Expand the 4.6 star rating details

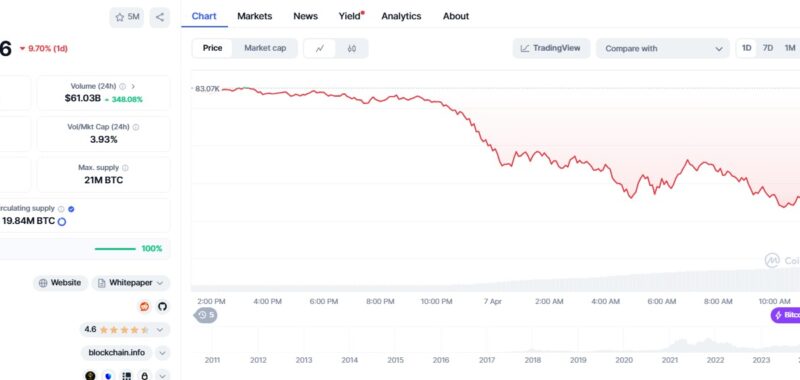coord(124,330)
